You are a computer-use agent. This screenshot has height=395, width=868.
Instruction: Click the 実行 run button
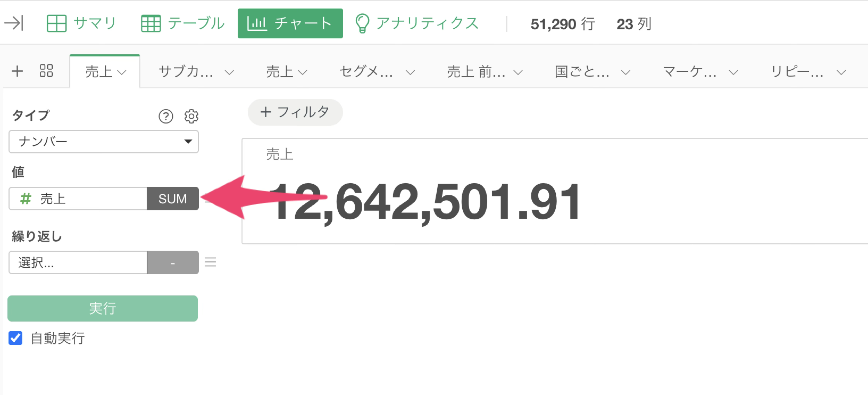click(103, 308)
